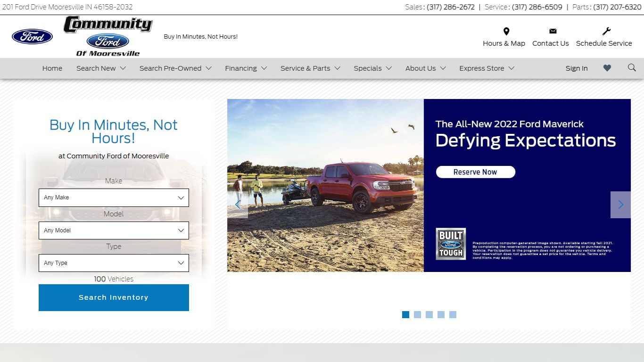Screen dimensions: 644x362
Task: Click the Buy In Minutes, Not Hours! tagline in the header
Action: click(201, 37)
